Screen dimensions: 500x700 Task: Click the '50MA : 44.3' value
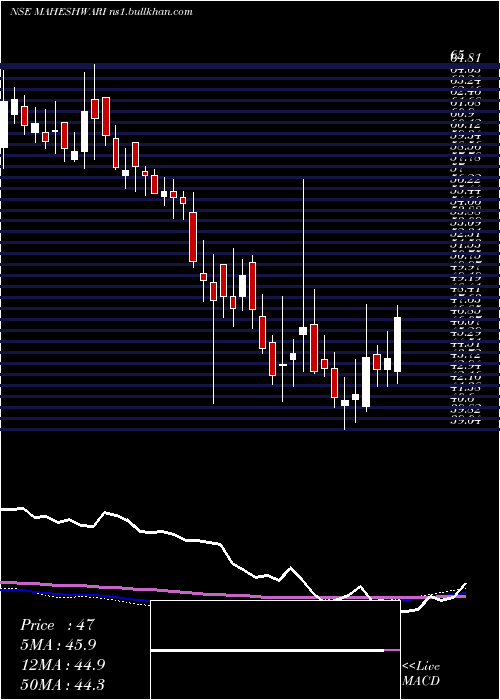click(62, 684)
